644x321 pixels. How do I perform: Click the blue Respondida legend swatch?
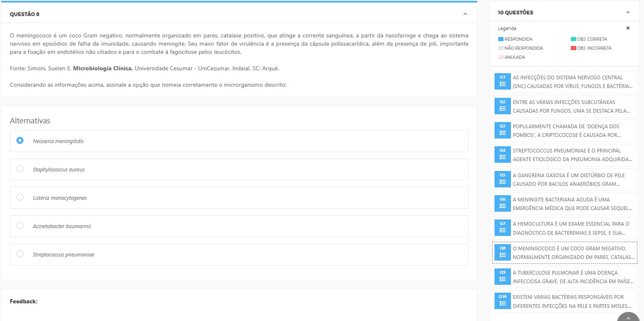[501, 39]
